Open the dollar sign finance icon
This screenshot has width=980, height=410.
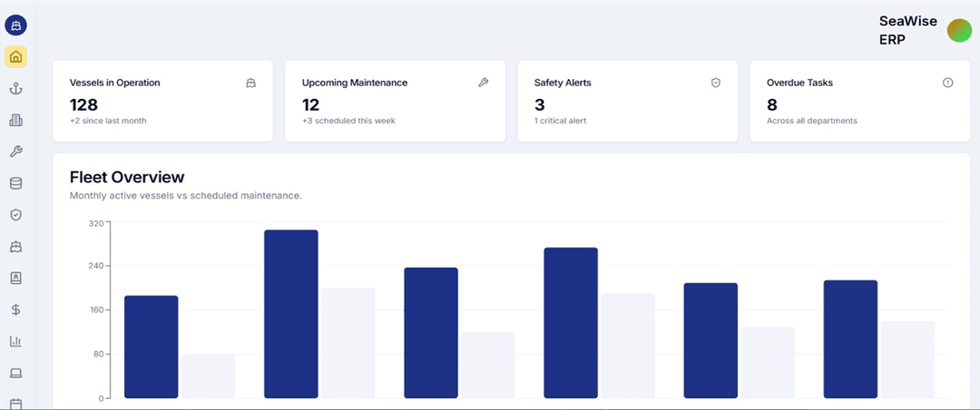[x=15, y=309]
